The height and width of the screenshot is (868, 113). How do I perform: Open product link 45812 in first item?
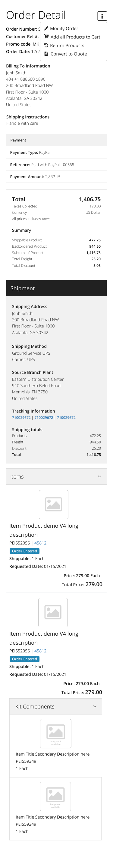(x=40, y=543)
